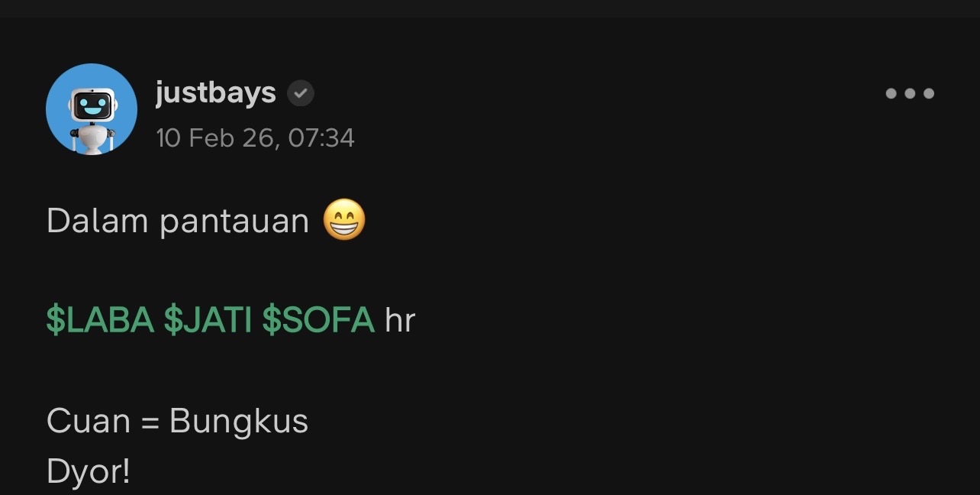Click the word "Bungkus" in the post
The width and height of the screenshot is (980, 495).
click(239, 422)
